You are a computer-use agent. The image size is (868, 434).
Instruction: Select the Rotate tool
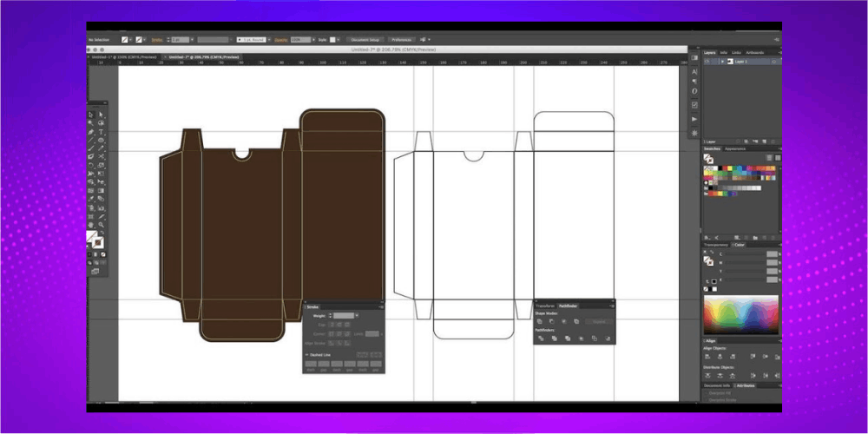pyautogui.click(x=91, y=166)
